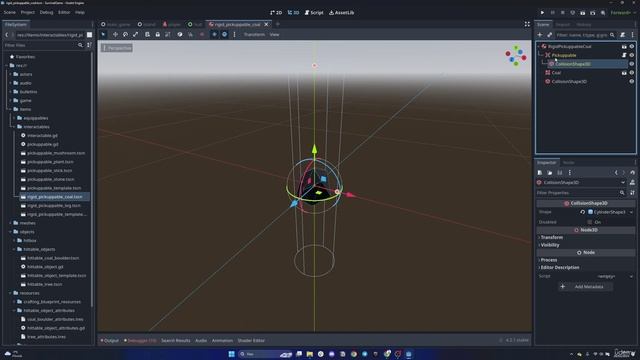The width and height of the screenshot is (640, 360).
Task: Open the Scene menu
Action: (10, 13)
